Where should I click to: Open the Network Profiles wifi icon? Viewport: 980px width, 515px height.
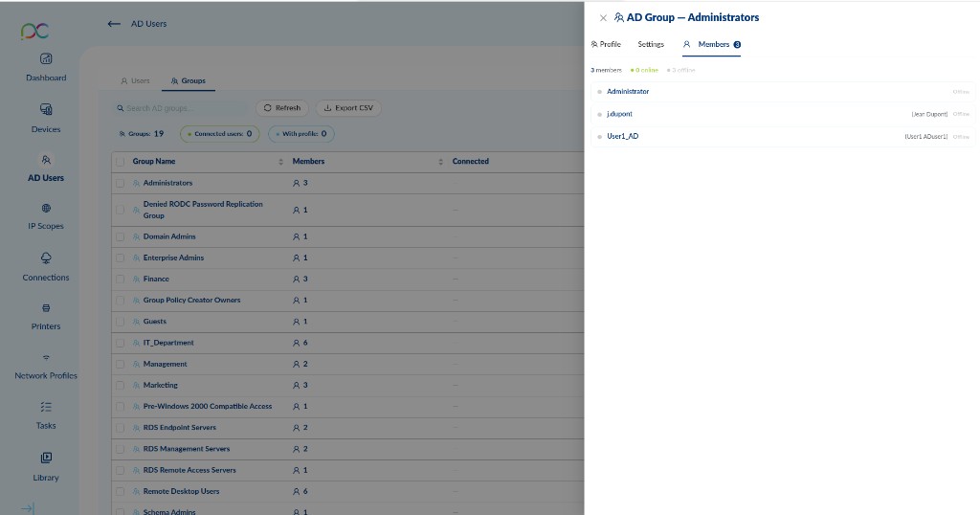tap(46, 357)
